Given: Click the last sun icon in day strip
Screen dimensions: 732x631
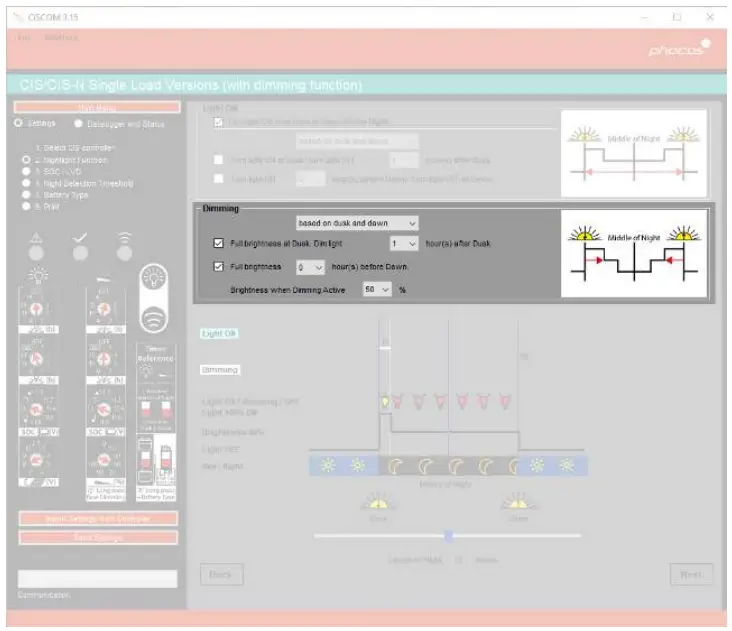Looking at the screenshot, I should click(567, 465).
